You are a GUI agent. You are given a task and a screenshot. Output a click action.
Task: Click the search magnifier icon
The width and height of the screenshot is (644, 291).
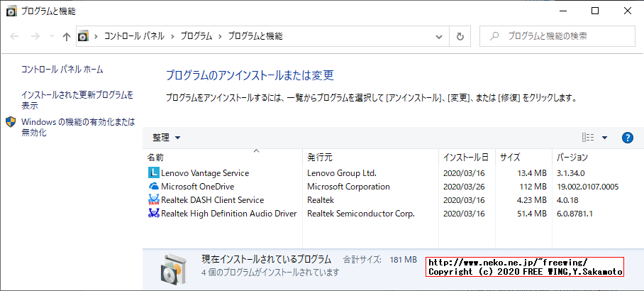(494, 36)
